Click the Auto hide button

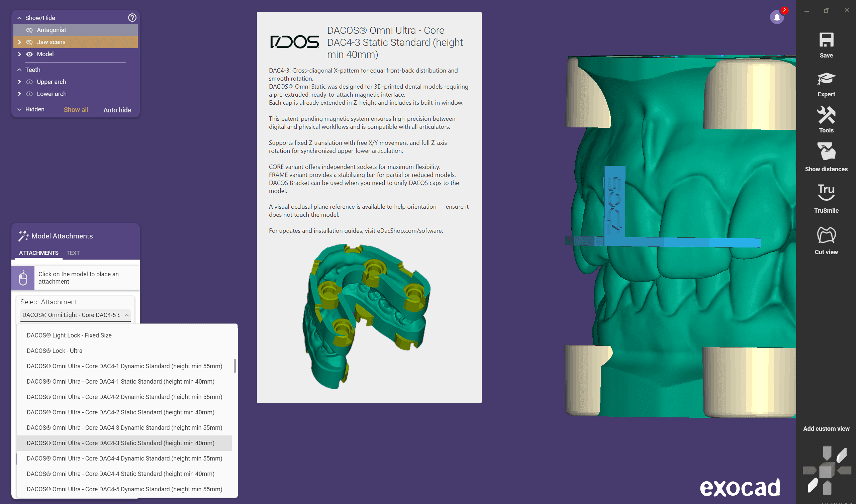pos(117,110)
